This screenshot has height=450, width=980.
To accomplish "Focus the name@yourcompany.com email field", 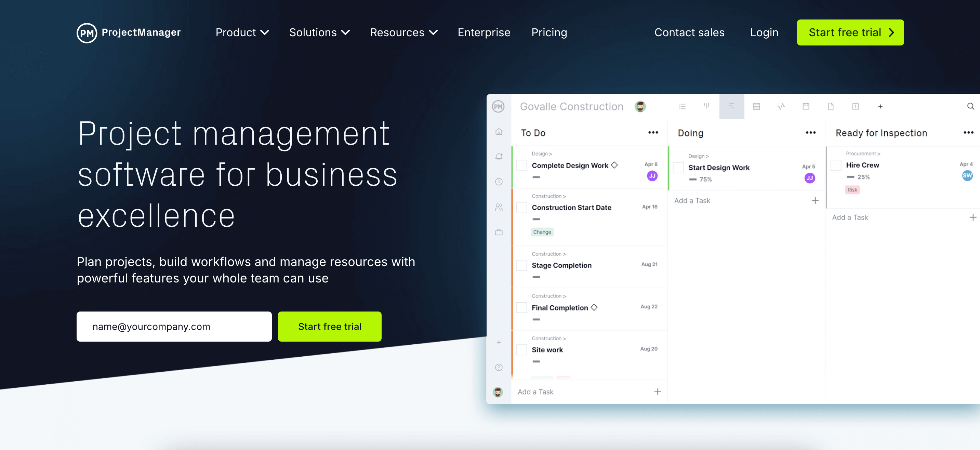I will click(174, 326).
